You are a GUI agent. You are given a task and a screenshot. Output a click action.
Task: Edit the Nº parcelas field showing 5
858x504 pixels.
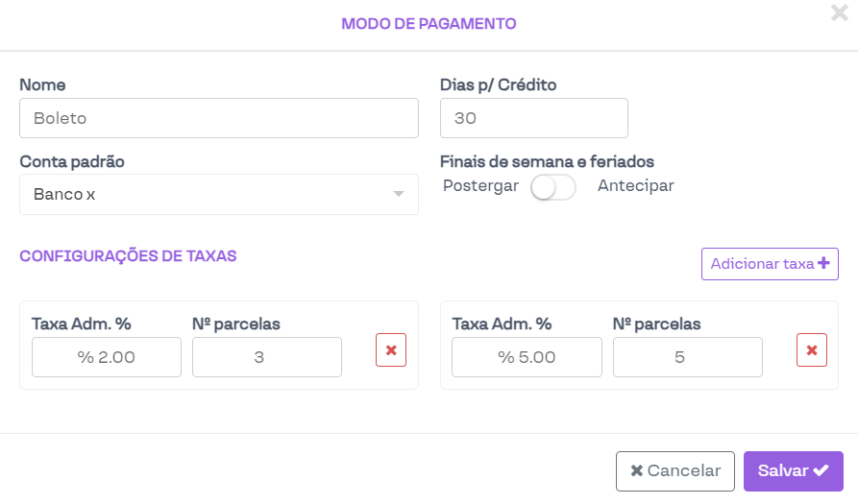(x=687, y=357)
